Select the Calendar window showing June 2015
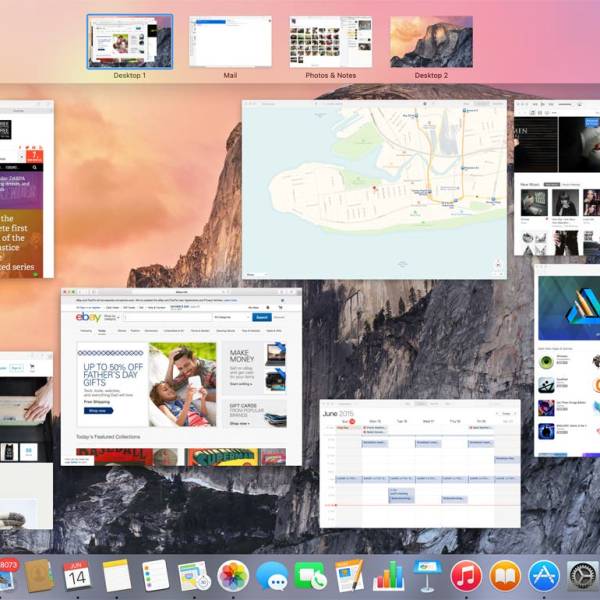The width and height of the screenshot is (600, 600). point(420,463)
